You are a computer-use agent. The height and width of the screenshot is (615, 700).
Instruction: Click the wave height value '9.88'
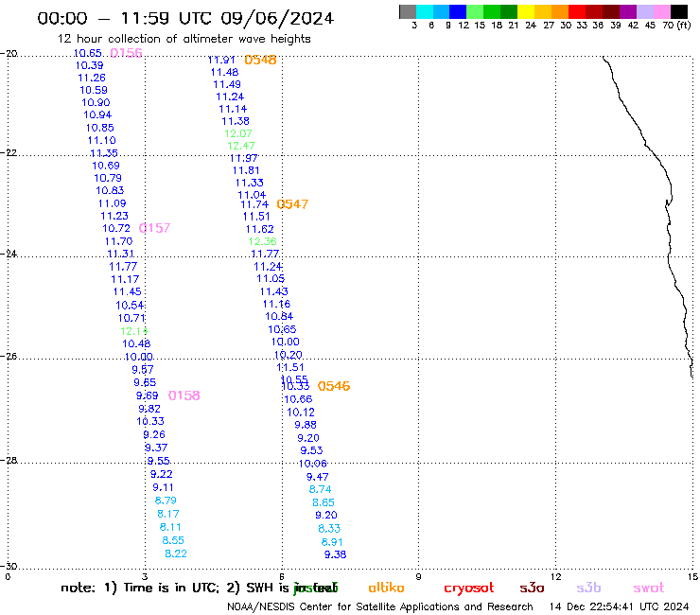[x=306, y=425]
